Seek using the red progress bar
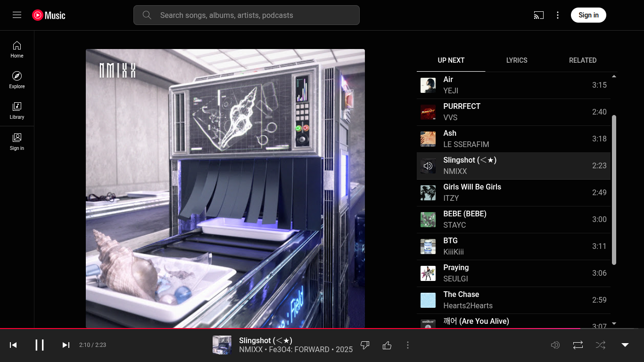The width and height of the screenshot is (644, 362). point(322,329)
